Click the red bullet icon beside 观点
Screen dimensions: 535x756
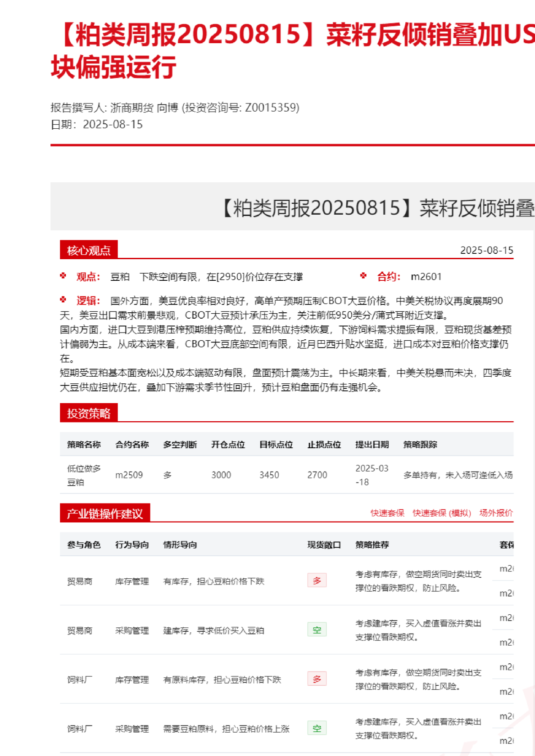[x=63, y=276]
